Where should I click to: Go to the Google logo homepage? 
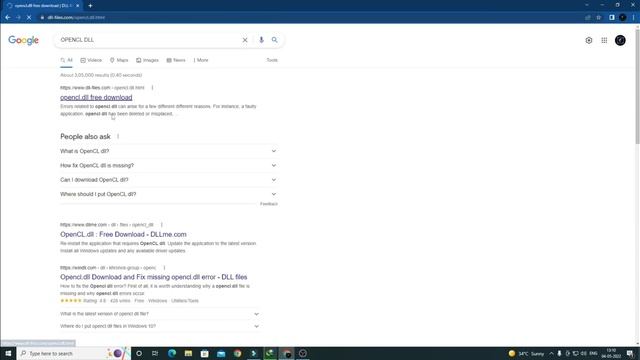tap(23, 40)
